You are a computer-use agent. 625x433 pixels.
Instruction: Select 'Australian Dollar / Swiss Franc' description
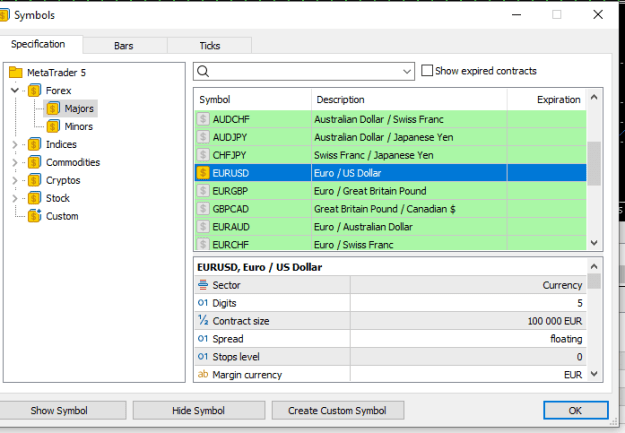[379, 119]
